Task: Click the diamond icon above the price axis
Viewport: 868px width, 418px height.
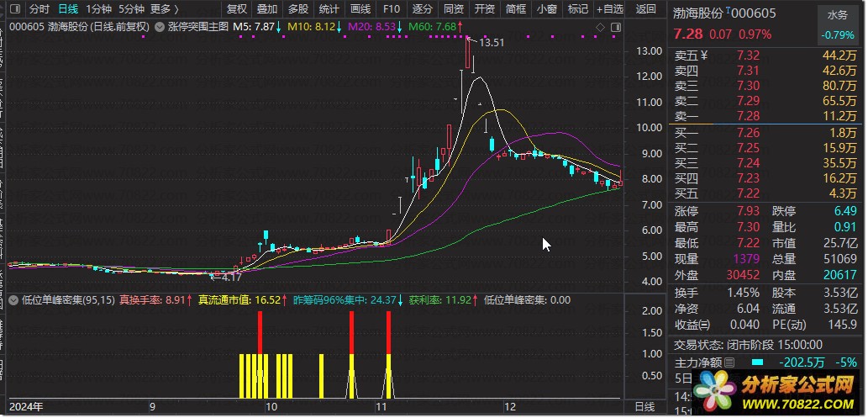Action: click(x=600, y=27)
